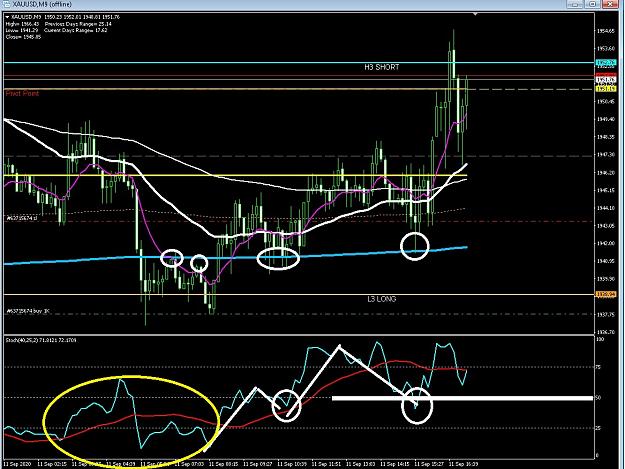Click the yellow pivot price tag on axis
Screen dimensions: 625x469
point(606,89)
